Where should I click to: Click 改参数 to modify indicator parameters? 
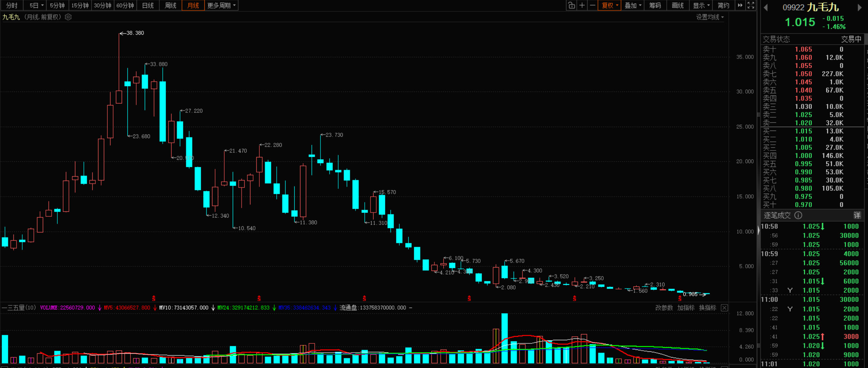[664, 308]
